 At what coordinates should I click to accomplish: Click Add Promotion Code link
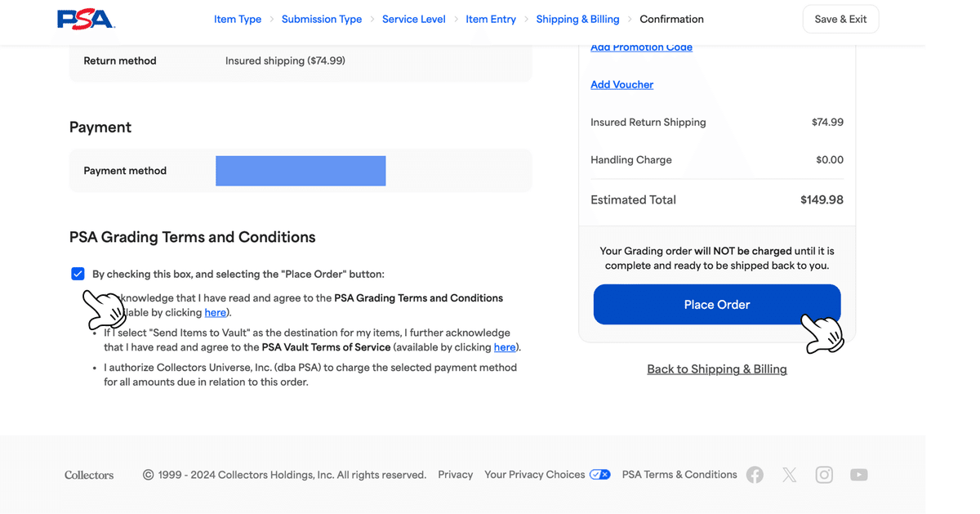[x=642, y=47]
